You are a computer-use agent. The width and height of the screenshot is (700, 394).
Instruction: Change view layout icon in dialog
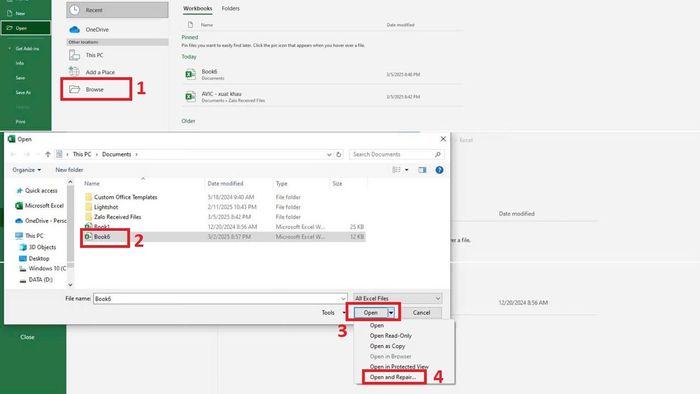click(x=396, y=170)
